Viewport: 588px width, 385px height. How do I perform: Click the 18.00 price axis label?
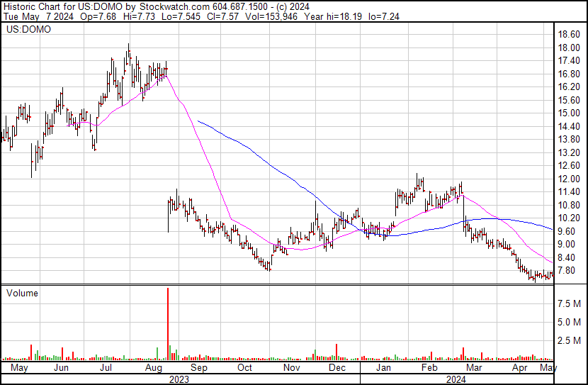coord(569,48)
